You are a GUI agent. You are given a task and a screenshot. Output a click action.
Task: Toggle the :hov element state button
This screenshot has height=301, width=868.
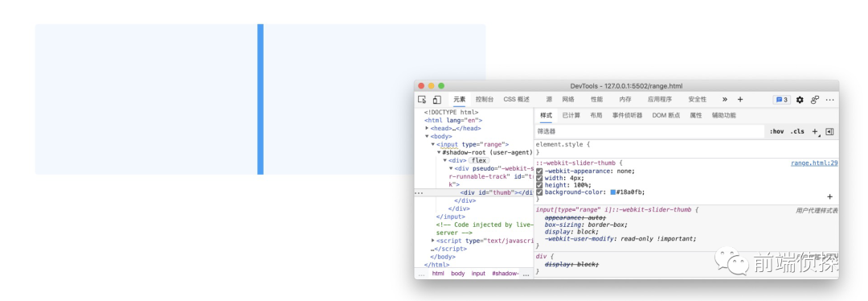point(776,131)
